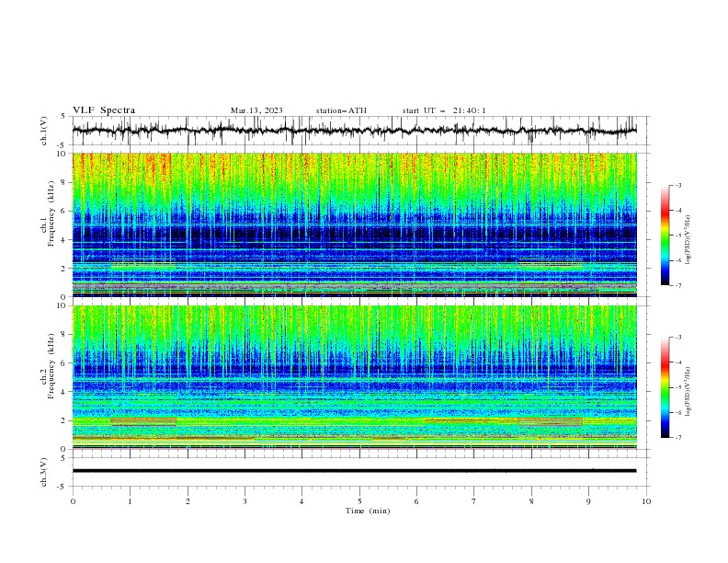Click inside the ch.1 frequency spectrogram
The image size is (728, 563).
coord(354,224)
